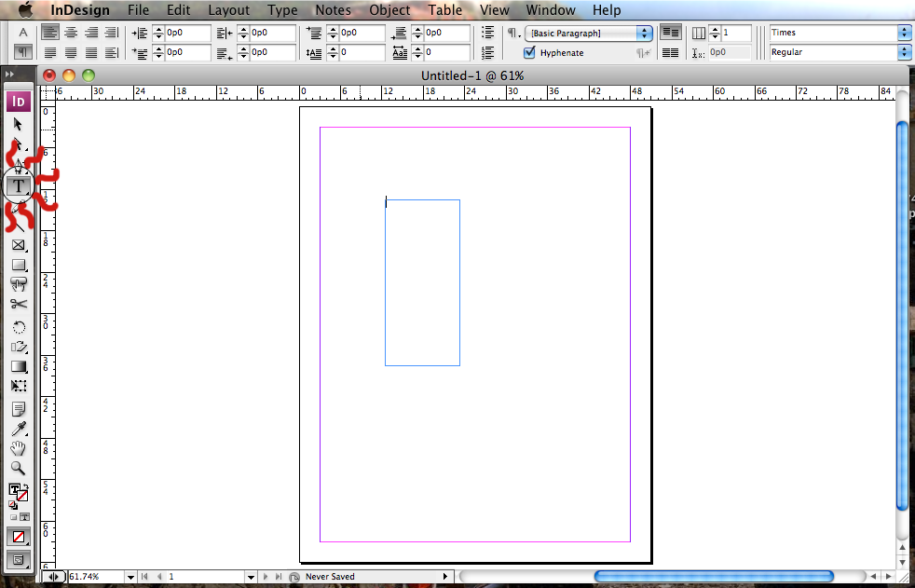Set Align Left paragraph alignment

point(50,33)
